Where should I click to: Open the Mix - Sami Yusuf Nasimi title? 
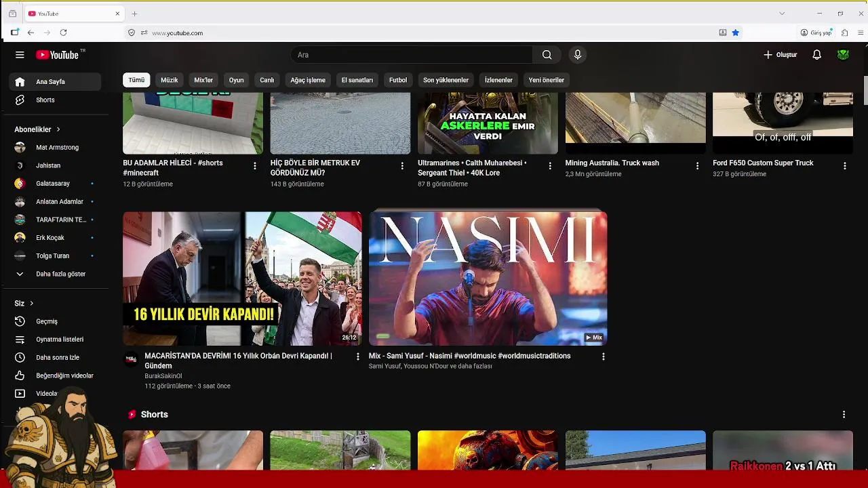pos(469,356)
